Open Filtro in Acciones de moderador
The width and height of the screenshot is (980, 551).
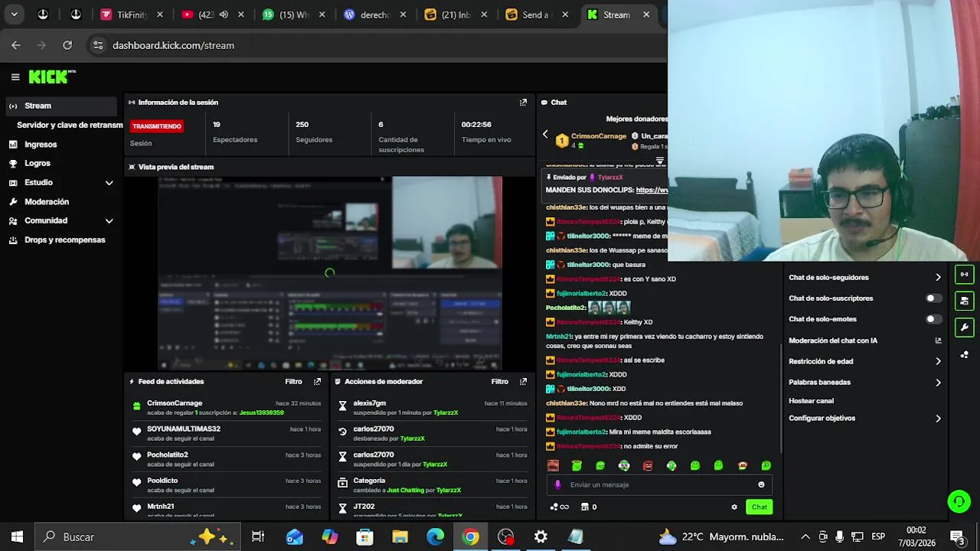499,381
